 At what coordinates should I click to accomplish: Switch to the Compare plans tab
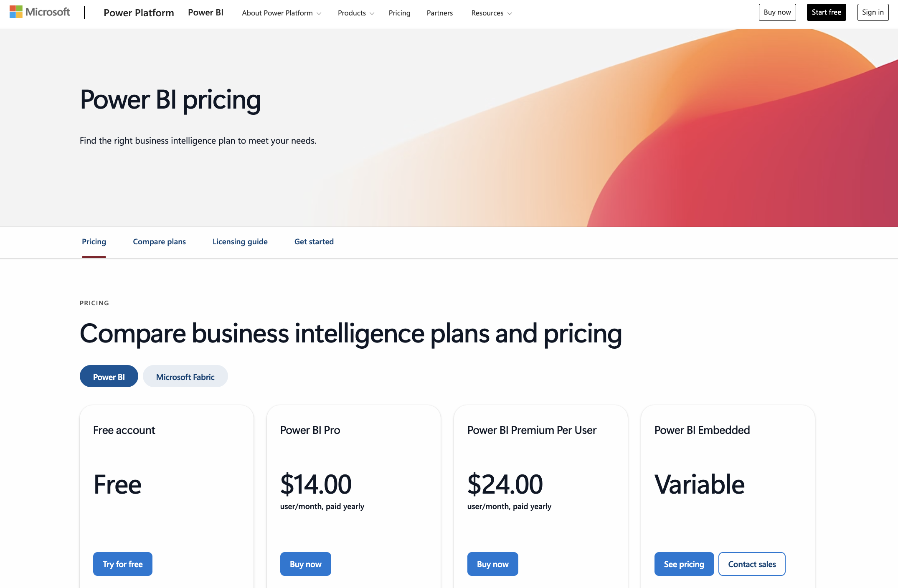(x=159, y=242)
